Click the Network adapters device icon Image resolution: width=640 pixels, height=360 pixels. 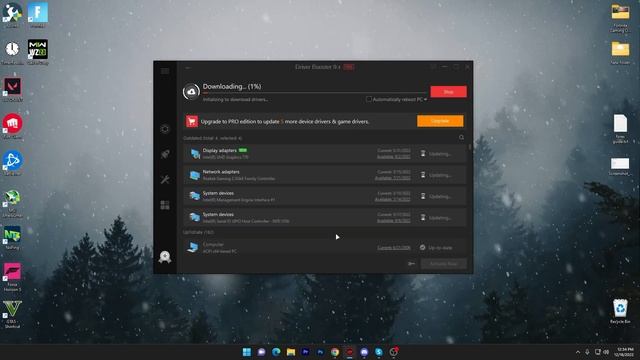click(195, 175)
